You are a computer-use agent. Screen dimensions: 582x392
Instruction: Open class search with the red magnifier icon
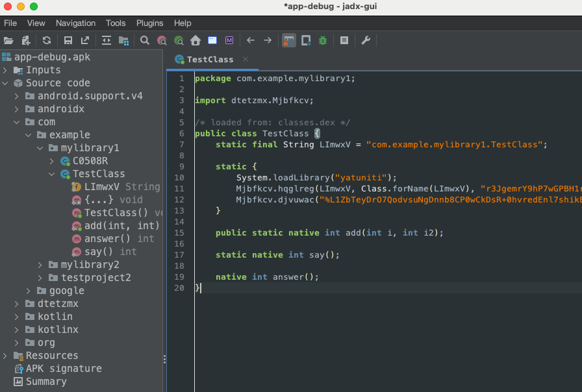[x=162, y=40]
